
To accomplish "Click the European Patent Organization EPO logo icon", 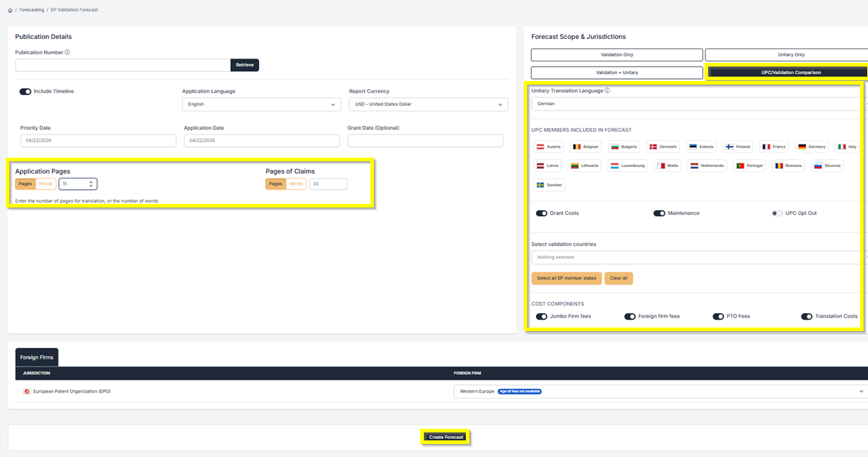I will click(x=27, y=391).
